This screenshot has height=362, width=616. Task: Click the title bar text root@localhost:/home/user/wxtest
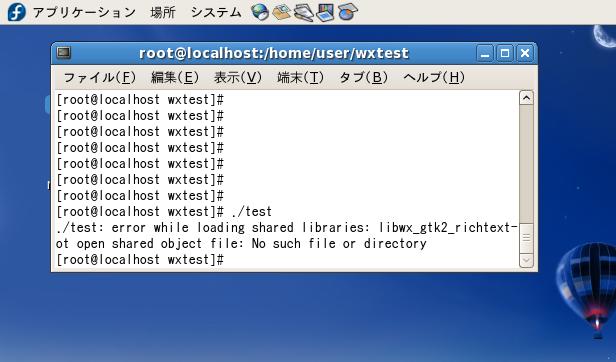pos(274,53)
